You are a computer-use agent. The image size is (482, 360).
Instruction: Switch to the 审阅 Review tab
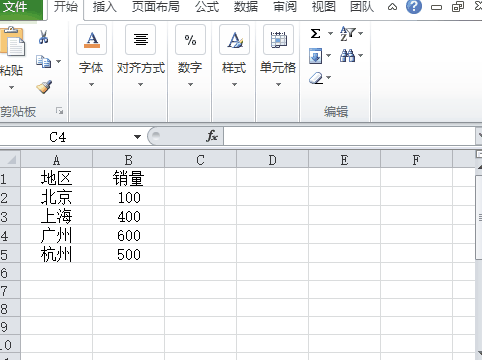point(285,7)
